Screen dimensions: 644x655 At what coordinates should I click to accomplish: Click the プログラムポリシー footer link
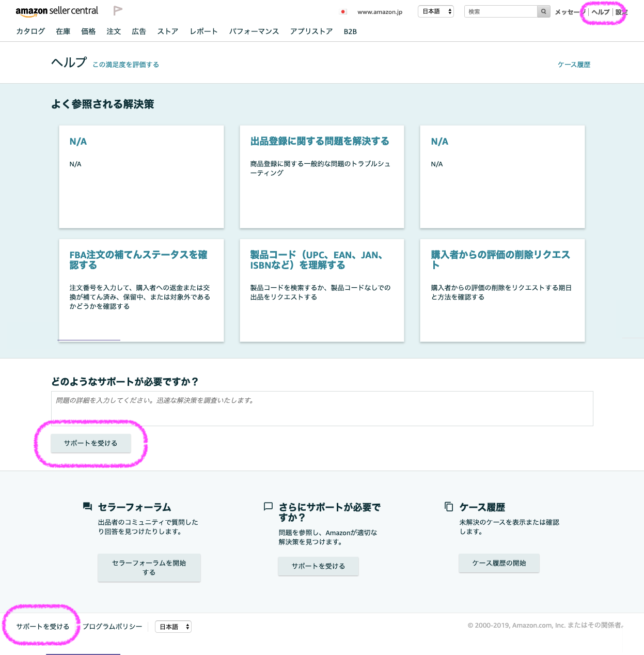click(x=112, y=627)
